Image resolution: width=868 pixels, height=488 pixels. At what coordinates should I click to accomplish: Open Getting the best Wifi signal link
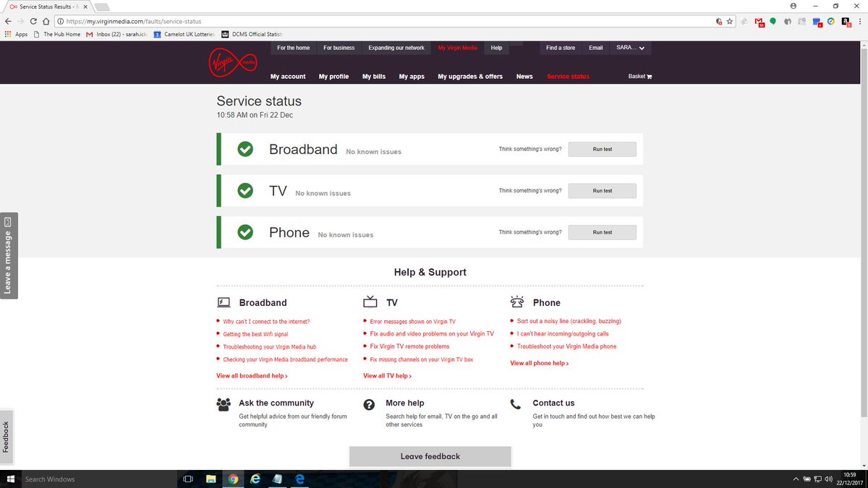coord(255,334)
